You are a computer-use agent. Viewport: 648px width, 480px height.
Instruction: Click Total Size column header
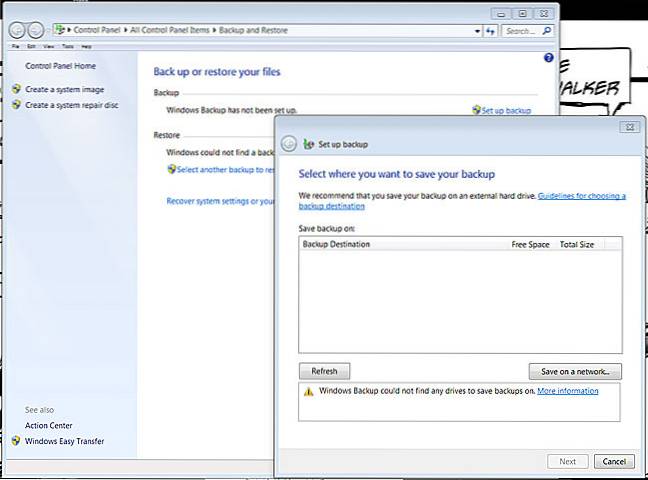[x=577, y=244]
